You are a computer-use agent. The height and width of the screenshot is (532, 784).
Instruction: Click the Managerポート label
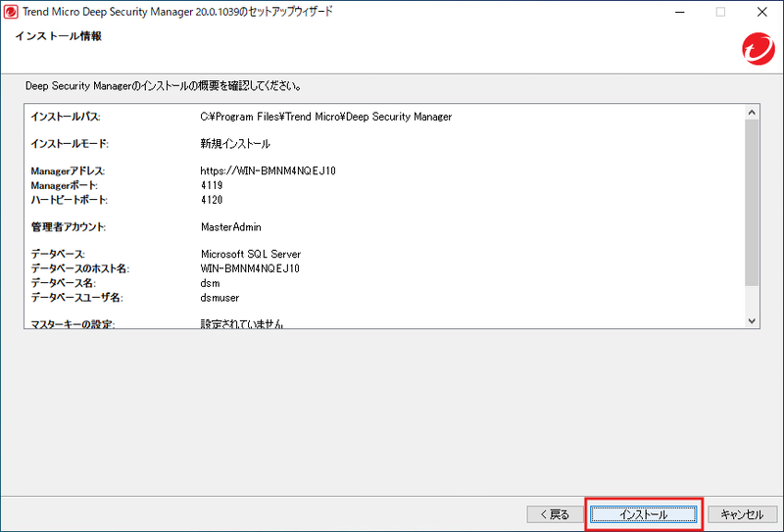click(64, 185)
